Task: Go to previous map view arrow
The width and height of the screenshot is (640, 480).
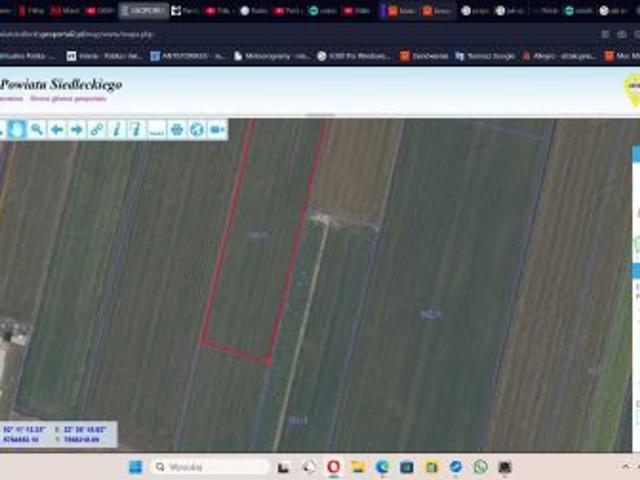Action: tap(57, 130)
